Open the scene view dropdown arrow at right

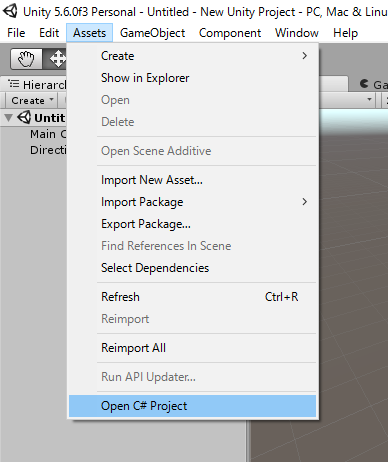(x=369, y=99)
